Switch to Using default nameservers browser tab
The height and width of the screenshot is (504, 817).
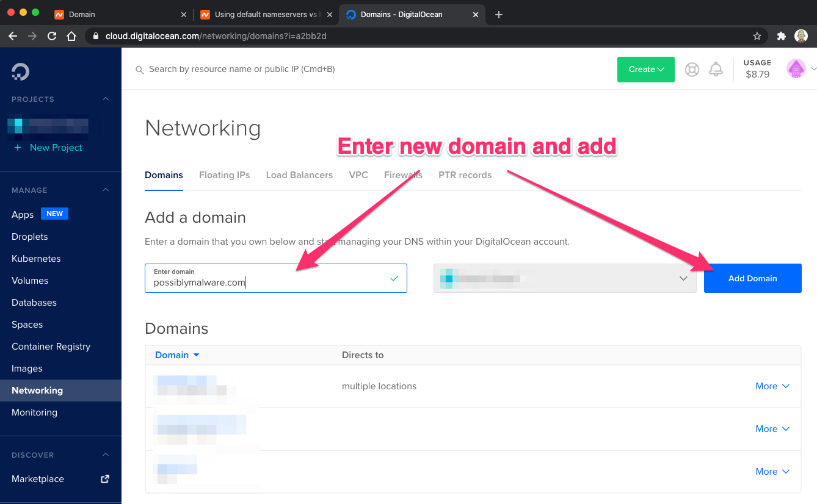(266, 15)
